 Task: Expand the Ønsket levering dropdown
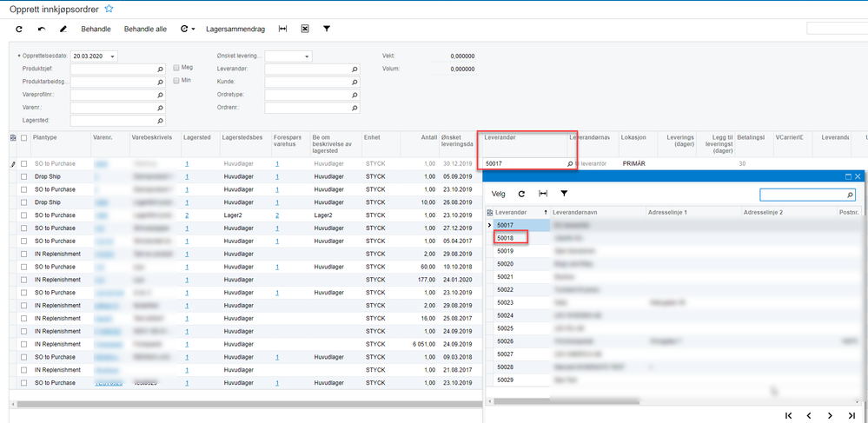tap(306, 56)
